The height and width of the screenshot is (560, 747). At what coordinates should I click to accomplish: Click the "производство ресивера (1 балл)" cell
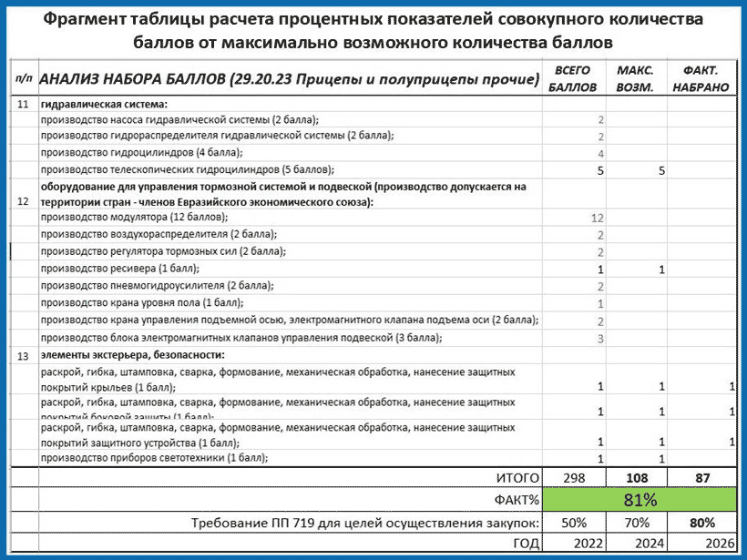pos(118,269)
